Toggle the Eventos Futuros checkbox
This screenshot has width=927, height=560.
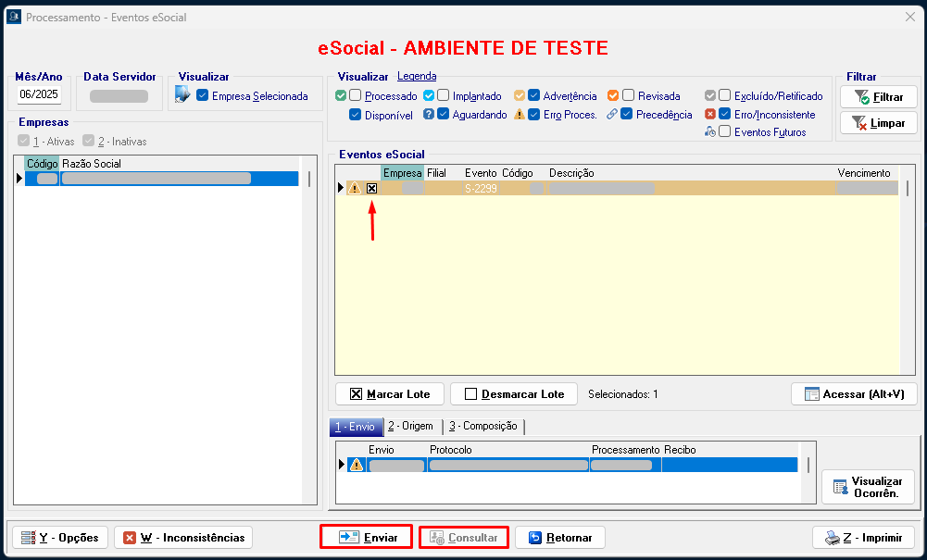[725, 132]
